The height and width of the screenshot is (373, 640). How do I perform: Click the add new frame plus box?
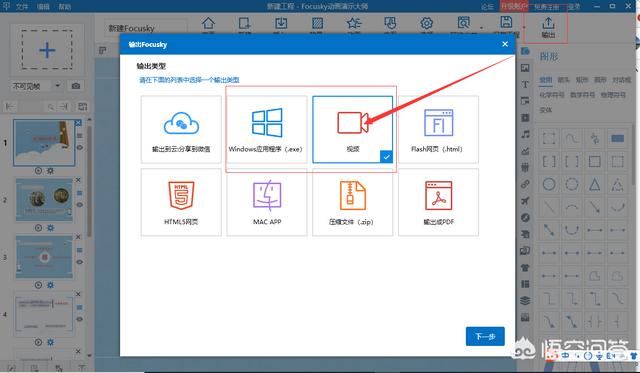pos(47,50)
